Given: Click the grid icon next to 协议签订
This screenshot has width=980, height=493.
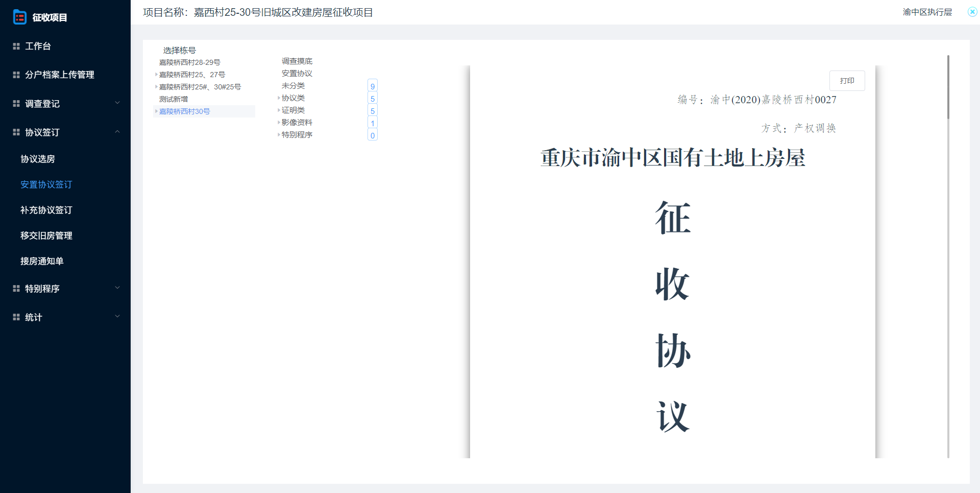Looking at the screenshot, I should click(16, 132).
